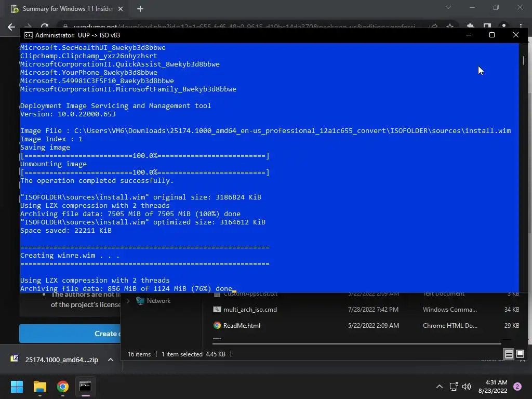Viewport: 532px width, 399px height.
Task: Open the 25174.1000_amd64 zip download
Action: (x=61, y=360)
